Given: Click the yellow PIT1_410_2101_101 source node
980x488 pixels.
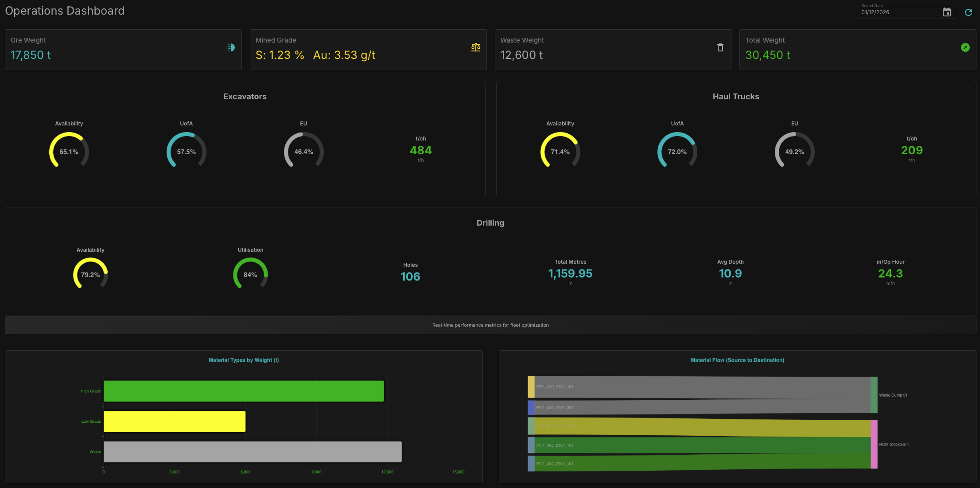Looking at the screenshot, I should point(531,387).
